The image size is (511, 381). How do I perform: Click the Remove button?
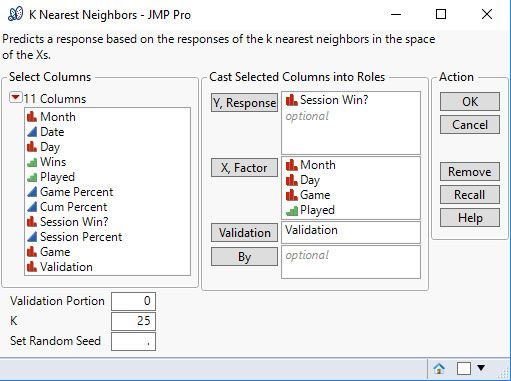tap(470, 172)
